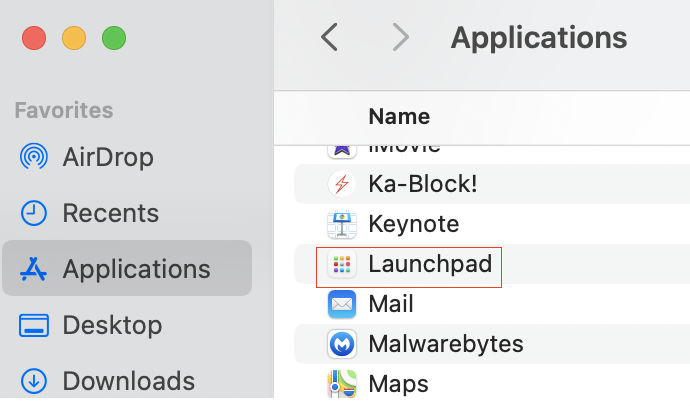The height and width of the screenshot is (406, 690).
Task: Select the Mail file name
Action: coord(391,304)
